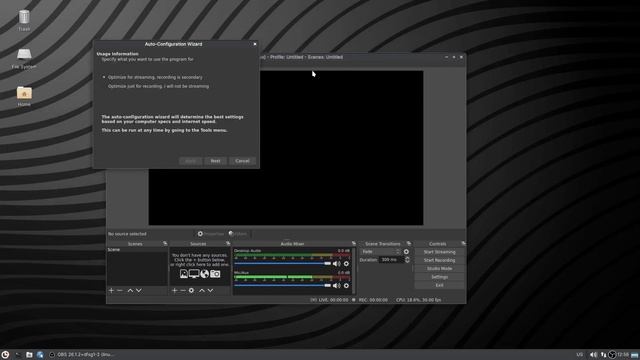The height and width of the screenshot is (360, 640).
Task: Pop out the Sources dock
Action: coord(228,243)
